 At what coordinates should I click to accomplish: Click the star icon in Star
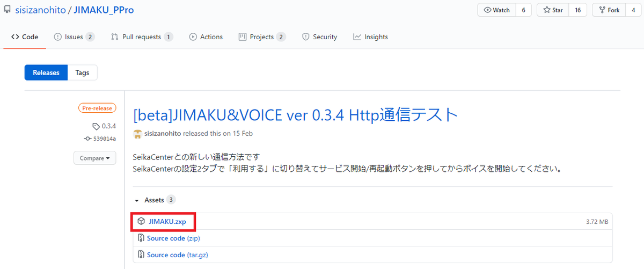[546, 10]
